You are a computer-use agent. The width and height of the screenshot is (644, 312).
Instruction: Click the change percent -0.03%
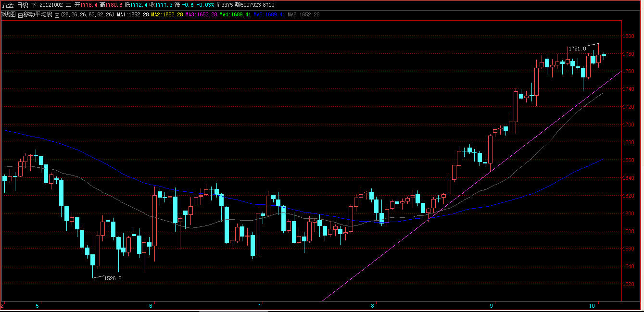[205, 5]
